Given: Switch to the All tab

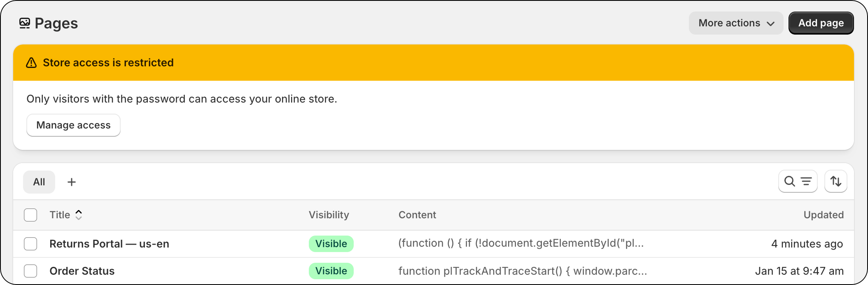Looking at the screenshot, I should 39,182.
